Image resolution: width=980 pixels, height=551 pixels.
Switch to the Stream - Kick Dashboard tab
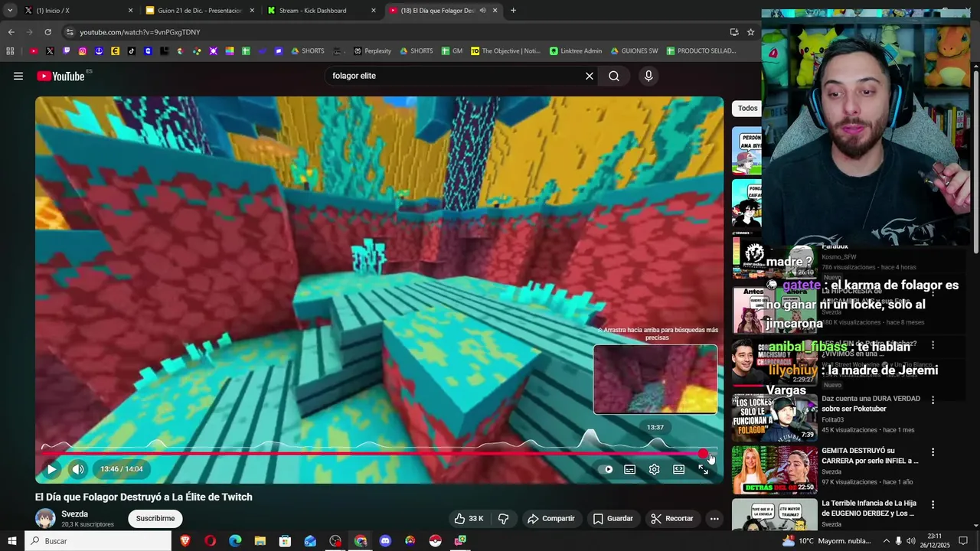(322, 11)
